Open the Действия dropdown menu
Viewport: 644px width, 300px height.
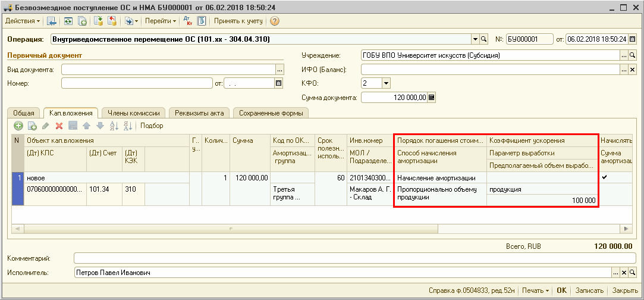pyautogui.click(x=23, y=21)
